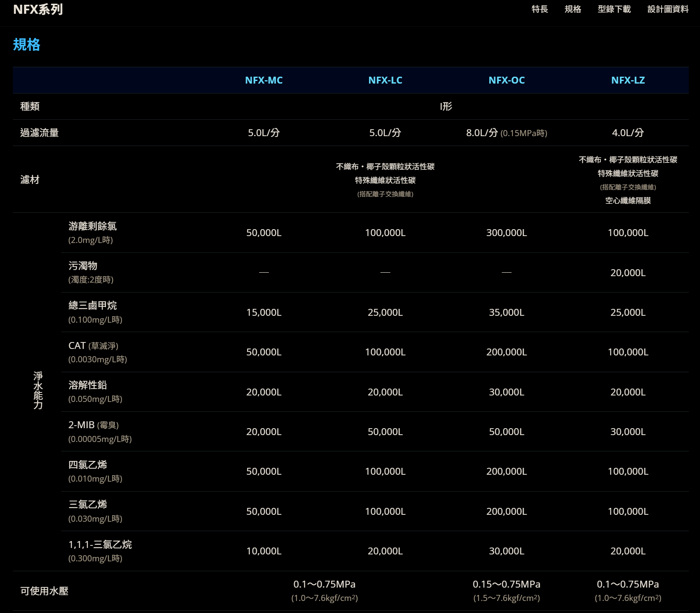The image size is (700, 613).
Task: Select the NFX-OC column header
Action: pos(506,80)
